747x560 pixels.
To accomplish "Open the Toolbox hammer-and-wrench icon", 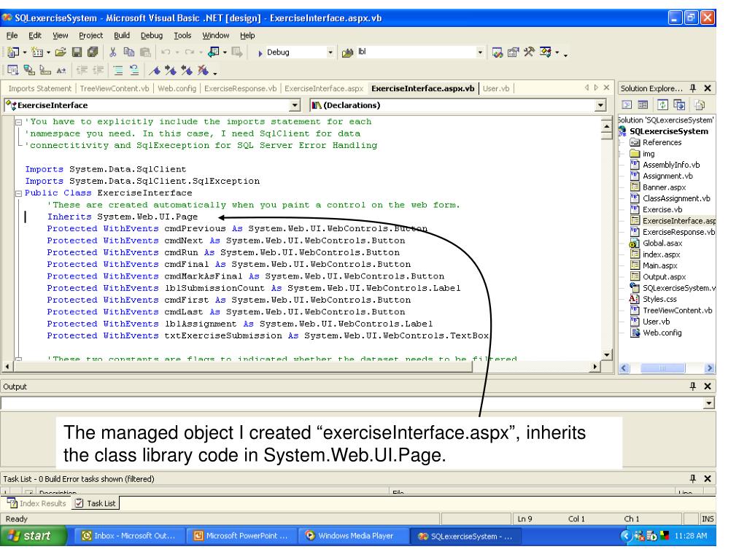I will [x=530, y=52].
